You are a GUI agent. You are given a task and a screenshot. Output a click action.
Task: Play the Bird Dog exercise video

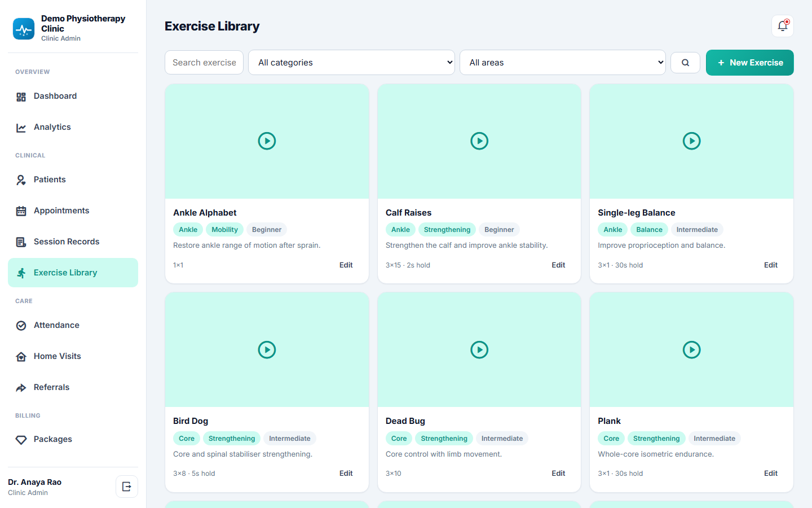267,350
